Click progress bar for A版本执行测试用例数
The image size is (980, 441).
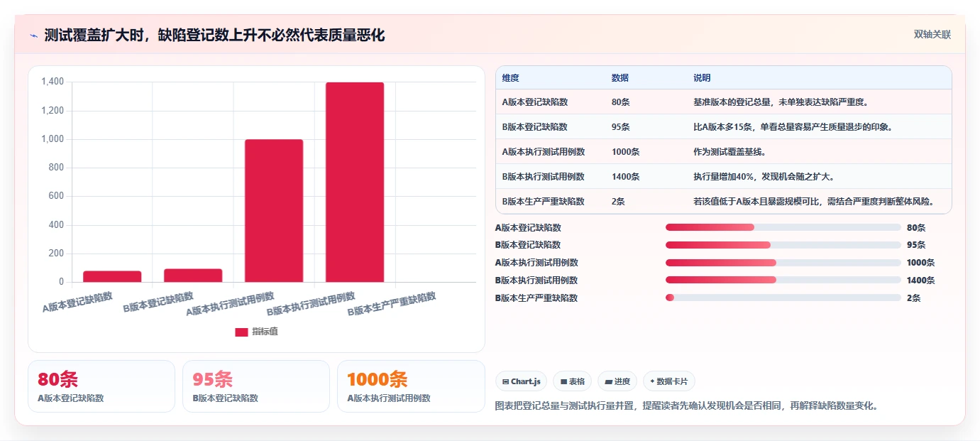pyautogui.click(x=783, y=263)
